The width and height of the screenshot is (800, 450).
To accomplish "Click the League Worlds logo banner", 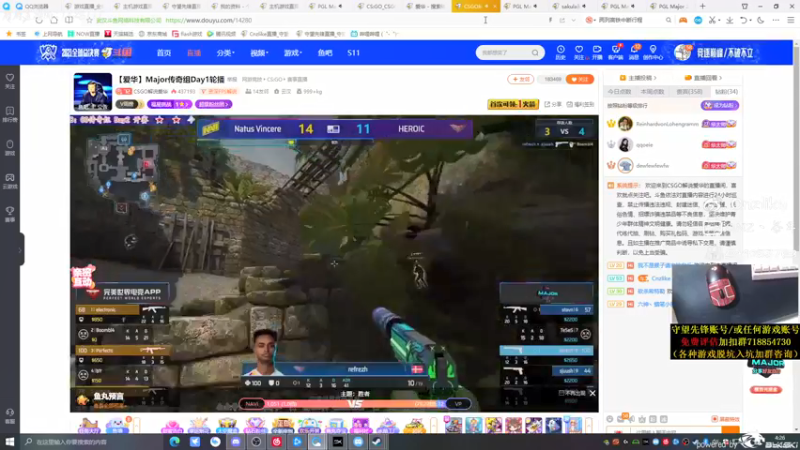I will tap(84, 53).
